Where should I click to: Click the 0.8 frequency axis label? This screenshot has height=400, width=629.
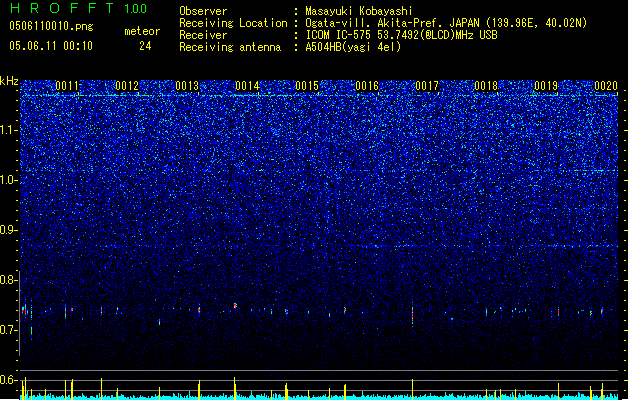click(9, 280)
